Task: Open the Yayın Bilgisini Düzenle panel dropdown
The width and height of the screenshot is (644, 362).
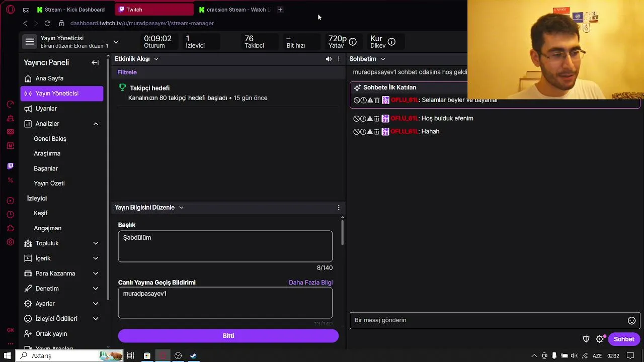Action: coord(181,208)
